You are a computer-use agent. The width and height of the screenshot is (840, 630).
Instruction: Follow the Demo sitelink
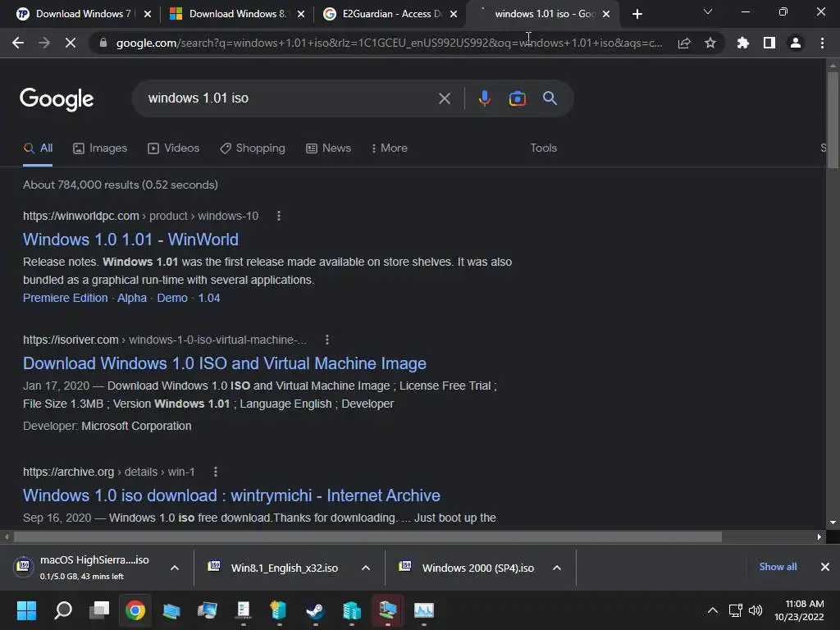click(x=172, y=298)
